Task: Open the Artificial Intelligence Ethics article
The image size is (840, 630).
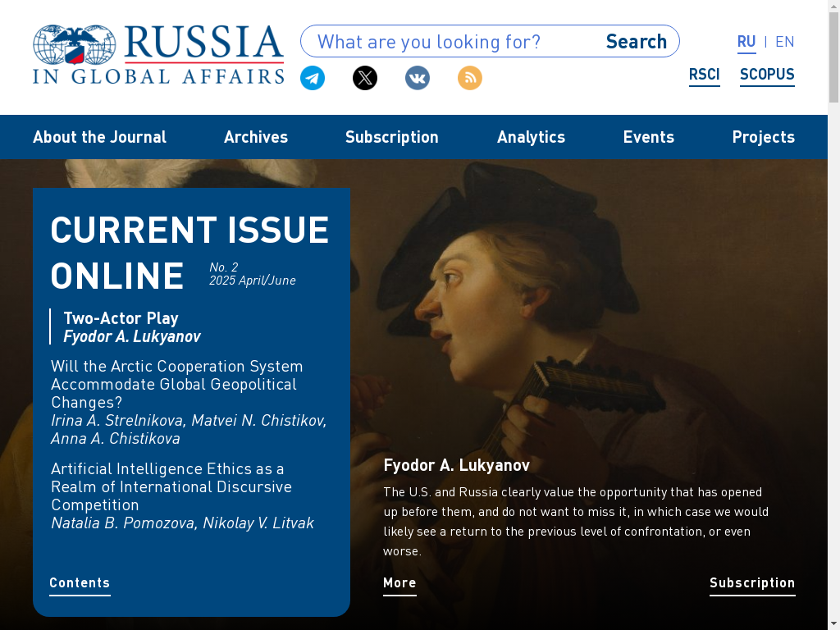Action: pos(171,486)
